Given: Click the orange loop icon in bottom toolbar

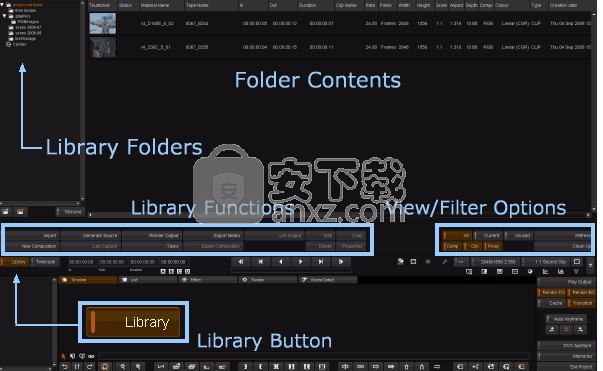Looking at the screenshot, I should (x=105, y=366).
